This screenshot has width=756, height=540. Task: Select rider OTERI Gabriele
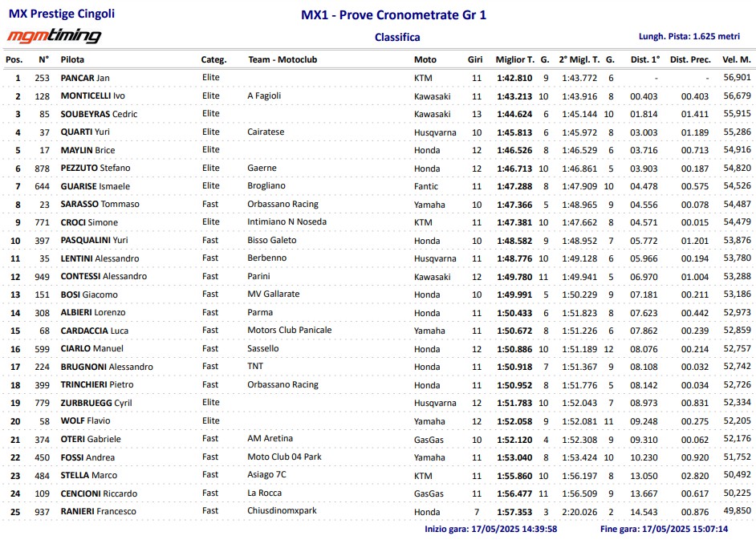91,440
